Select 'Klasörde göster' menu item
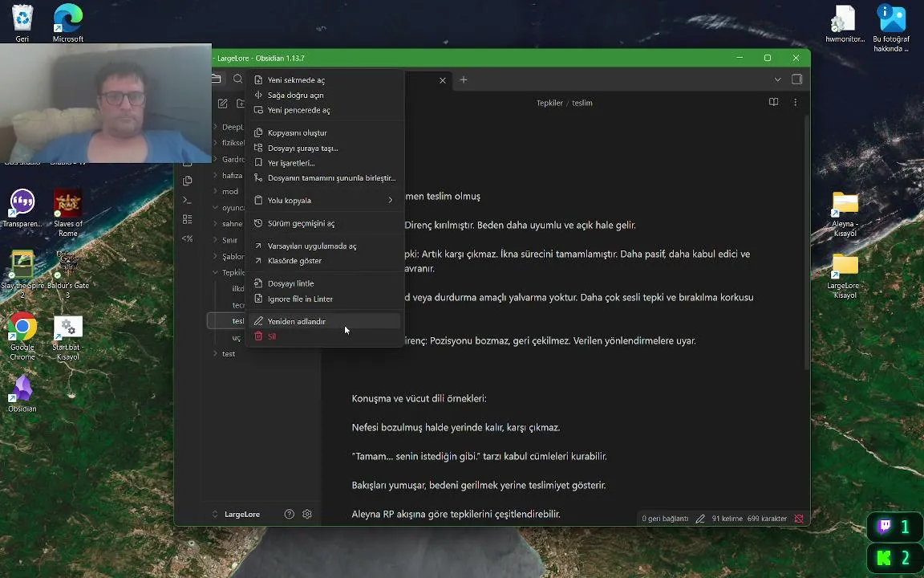The image size is (924, 578). click(x=326, y=261)
